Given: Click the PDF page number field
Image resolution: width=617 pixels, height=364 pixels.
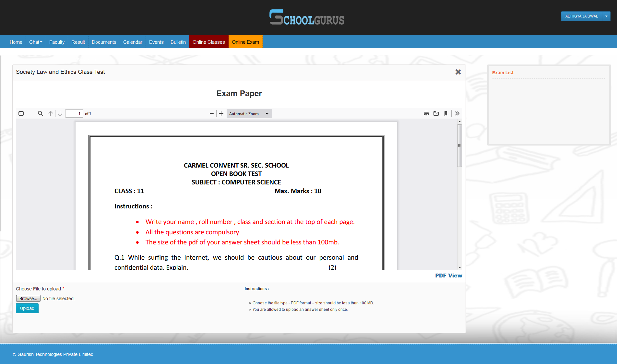Looking at the screenshot, I should pos(74,113).
